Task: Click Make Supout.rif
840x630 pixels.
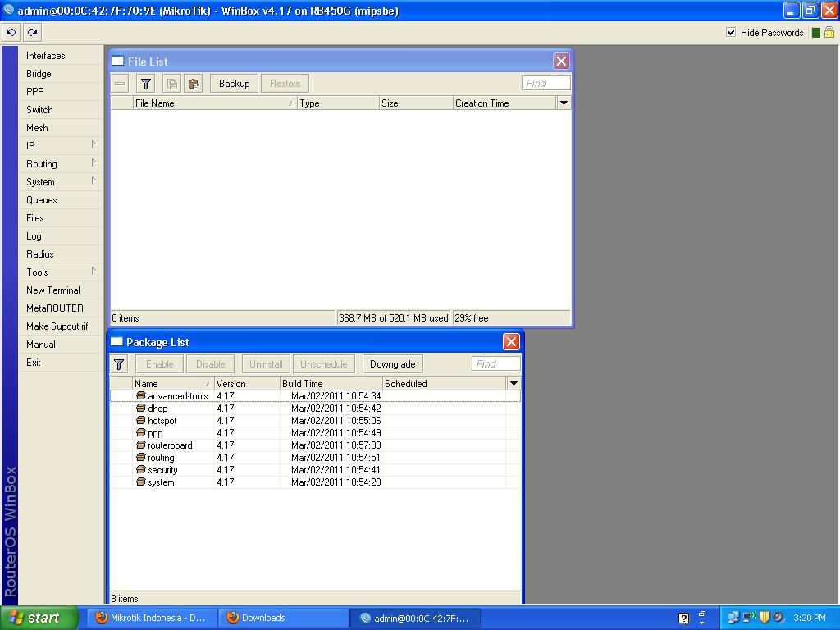Action: pyautogui.click(x=61, y=326)
